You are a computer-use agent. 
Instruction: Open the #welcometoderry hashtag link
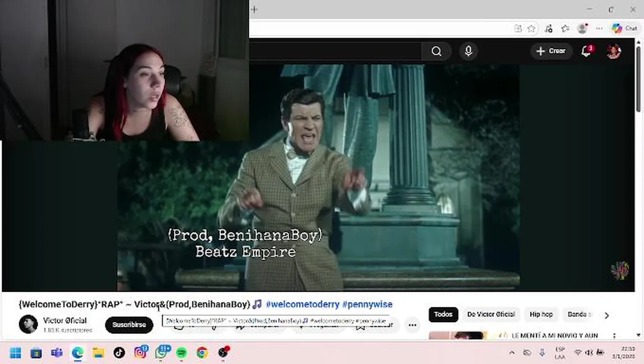click(303, 304)
